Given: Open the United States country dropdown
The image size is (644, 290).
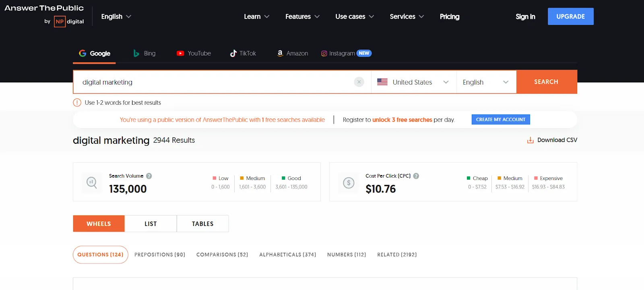Looking at the screenshot, I should [414, 82].
